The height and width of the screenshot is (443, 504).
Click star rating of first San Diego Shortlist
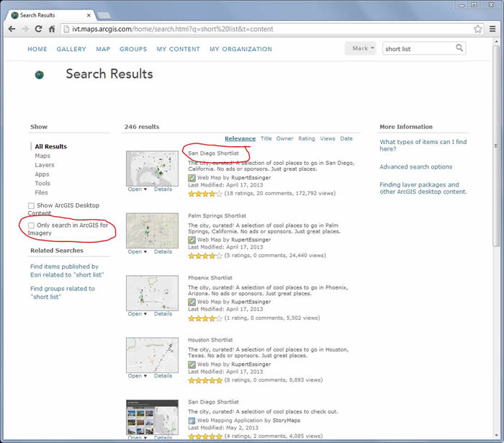(x=205, y=194)
